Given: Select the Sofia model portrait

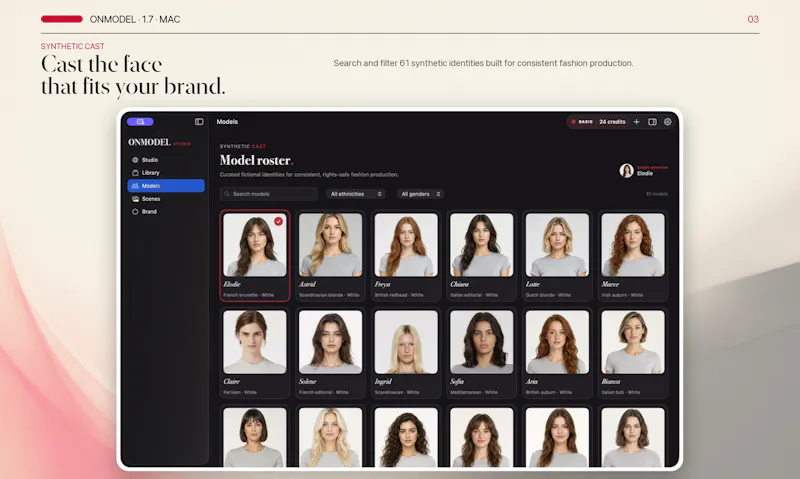Looking at the screenshot, I should tap(482, 342).
